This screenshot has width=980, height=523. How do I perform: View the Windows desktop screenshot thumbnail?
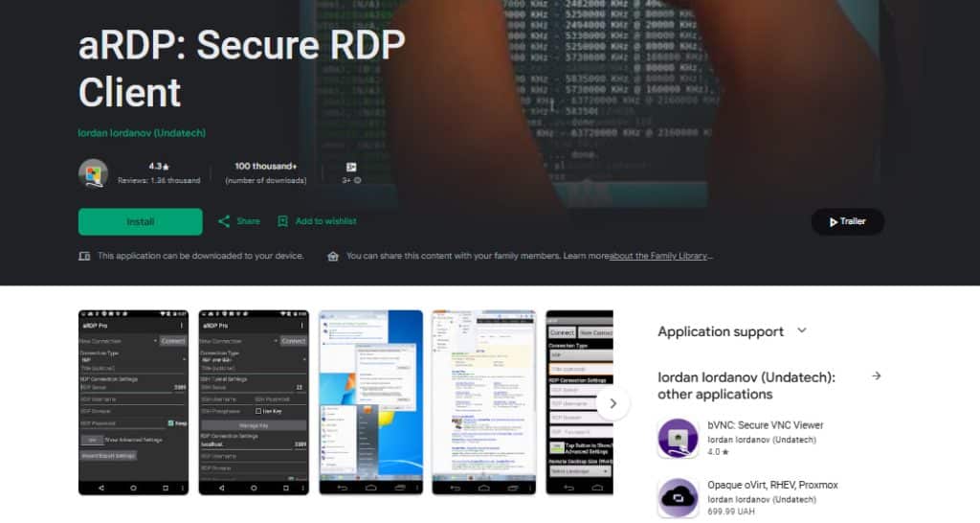(370, 402)
